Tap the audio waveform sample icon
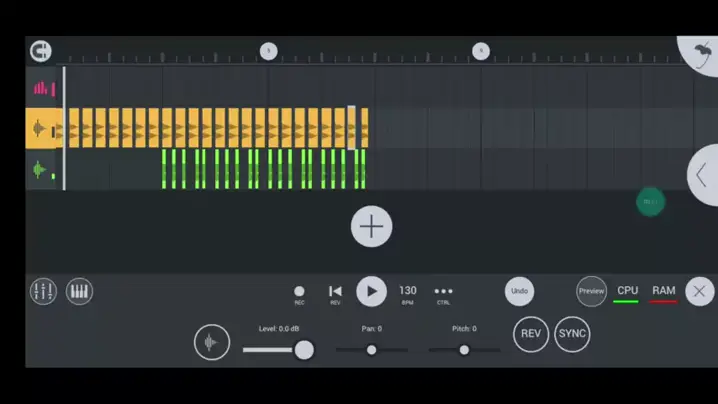Viewport: 718px width, 404px height. [x=211, y=342]
